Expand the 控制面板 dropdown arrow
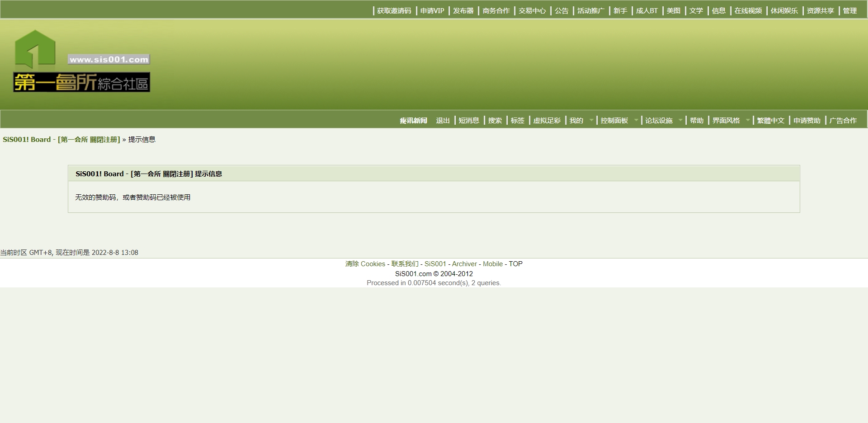868x423 pixels. (636, 120)
